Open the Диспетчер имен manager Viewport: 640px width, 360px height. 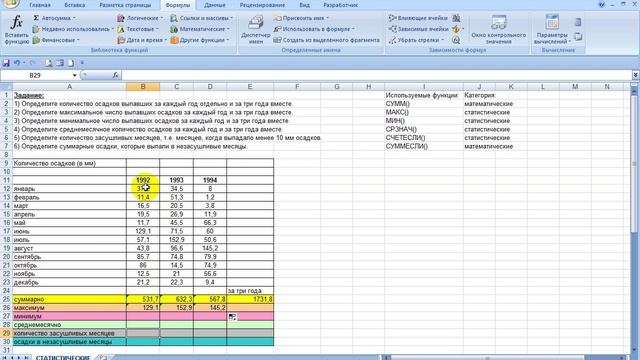tap(256, 29)
